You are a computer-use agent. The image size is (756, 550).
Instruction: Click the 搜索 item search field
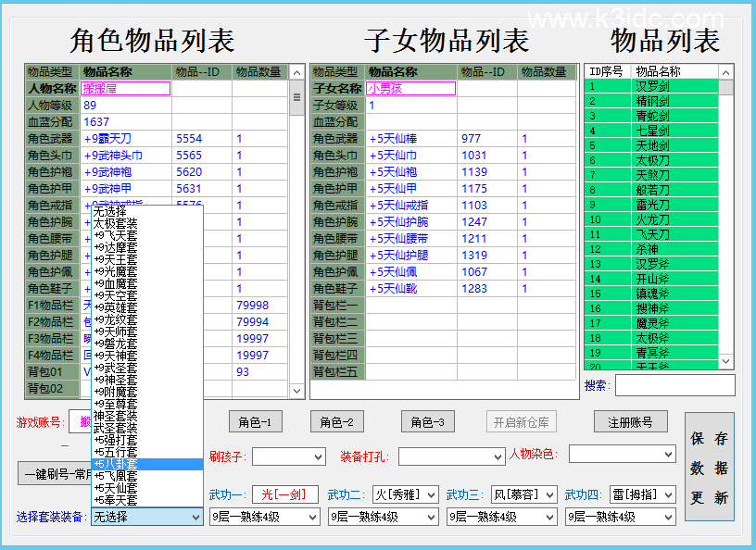coord(674,385)
